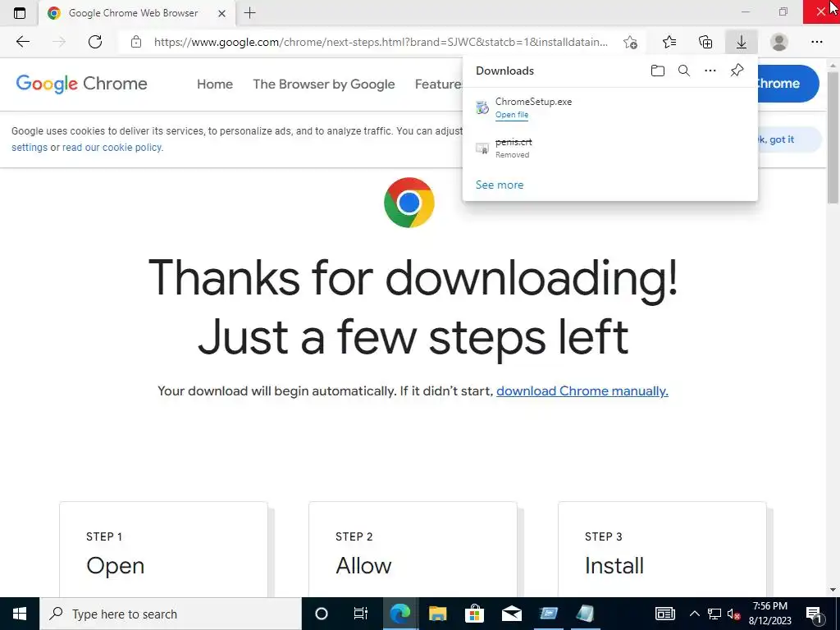Close the Google Chrome Web Browser tab
This screenshot has height=630, width=840.
pos(221,13)
